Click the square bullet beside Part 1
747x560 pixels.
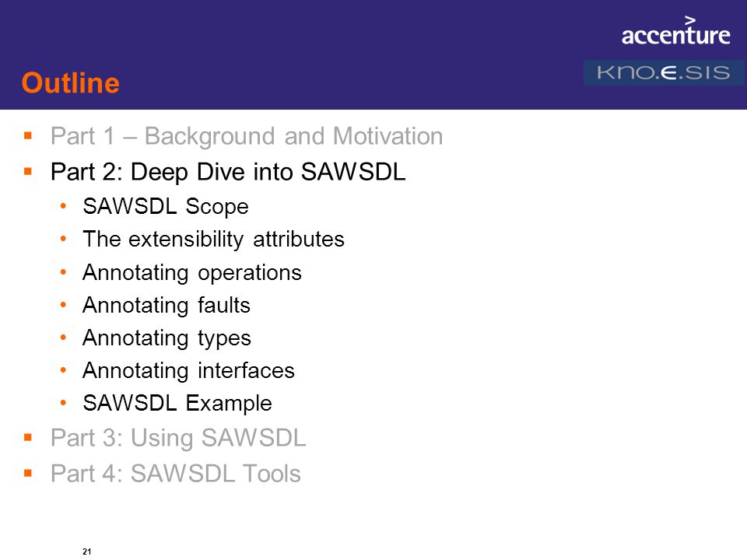(x=28, y=135)
